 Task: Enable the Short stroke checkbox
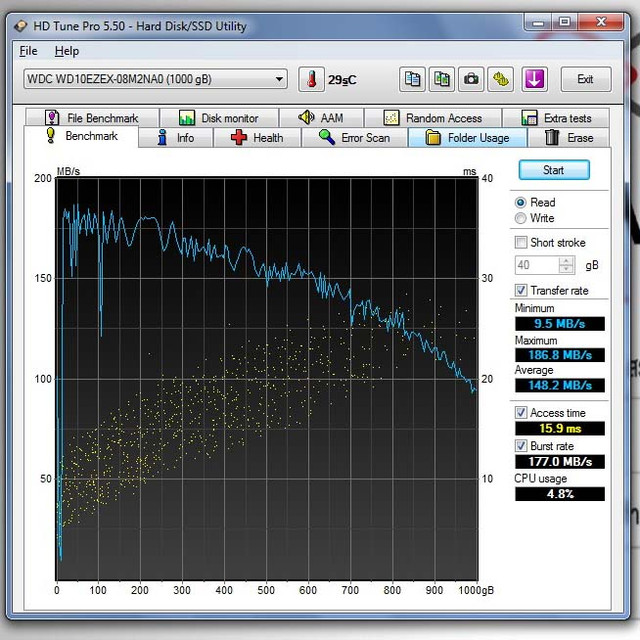tap(521, 242)
